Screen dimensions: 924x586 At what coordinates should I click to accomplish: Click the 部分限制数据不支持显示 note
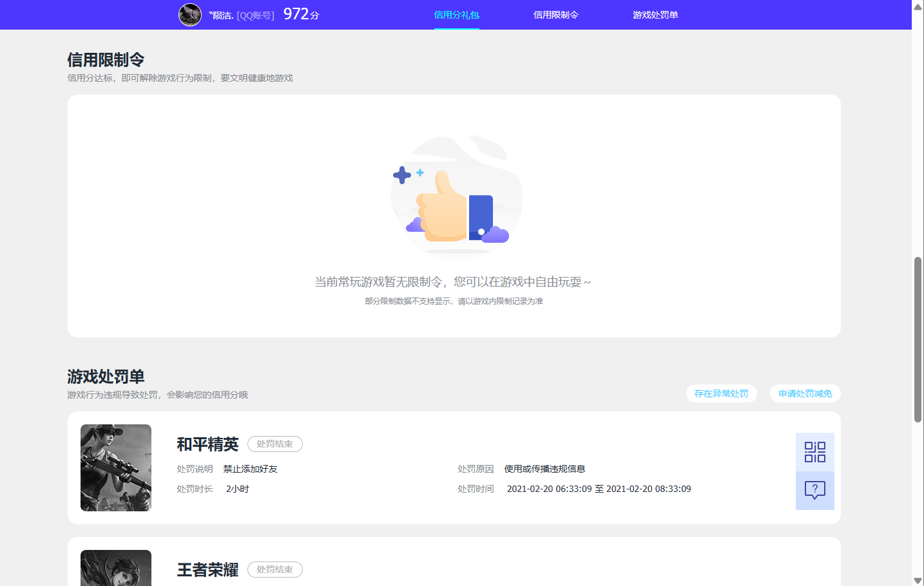(x=454, y=301)
